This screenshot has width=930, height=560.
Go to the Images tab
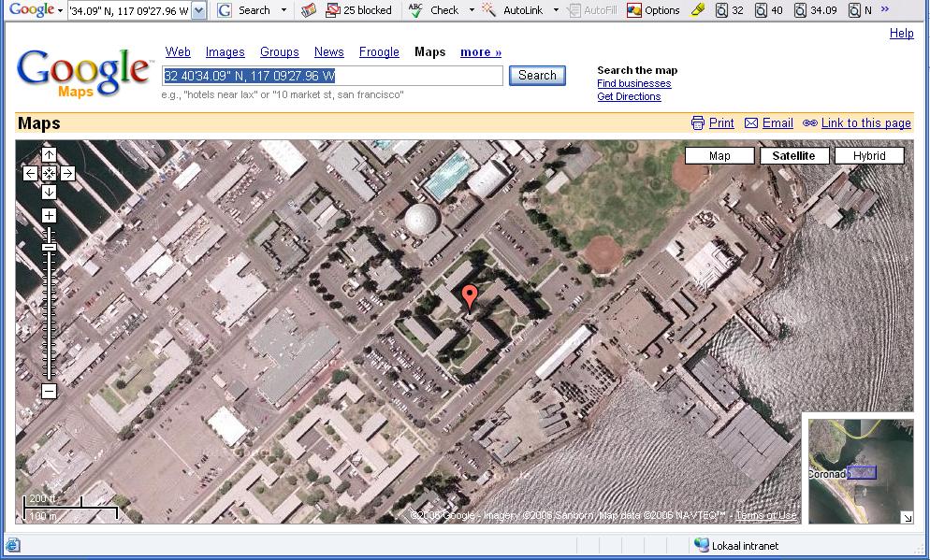click(225, 52)
